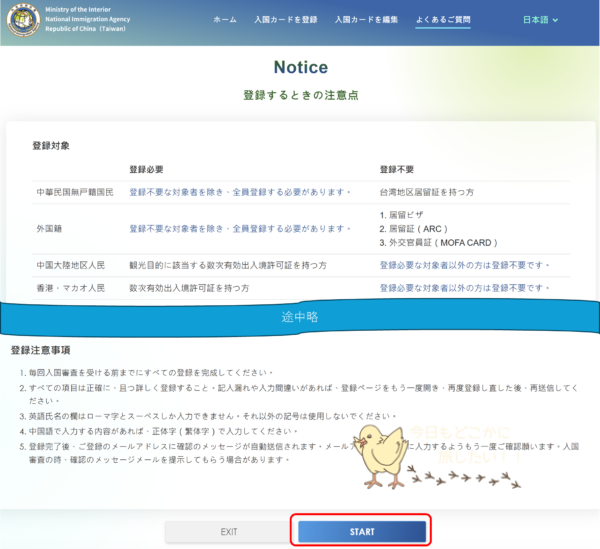Click 登録不要 link in 香港・マカオ人民 row
The image size is (600, 549).
[x=465, y=288]
